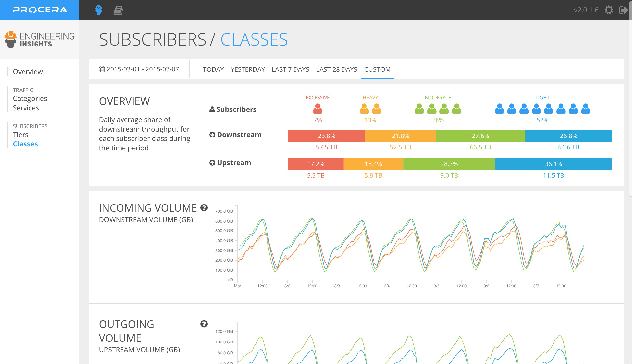Screen dimensions: 632x364
Task: Click the 64.6 TB downstream value
Action: click(568, 147)
